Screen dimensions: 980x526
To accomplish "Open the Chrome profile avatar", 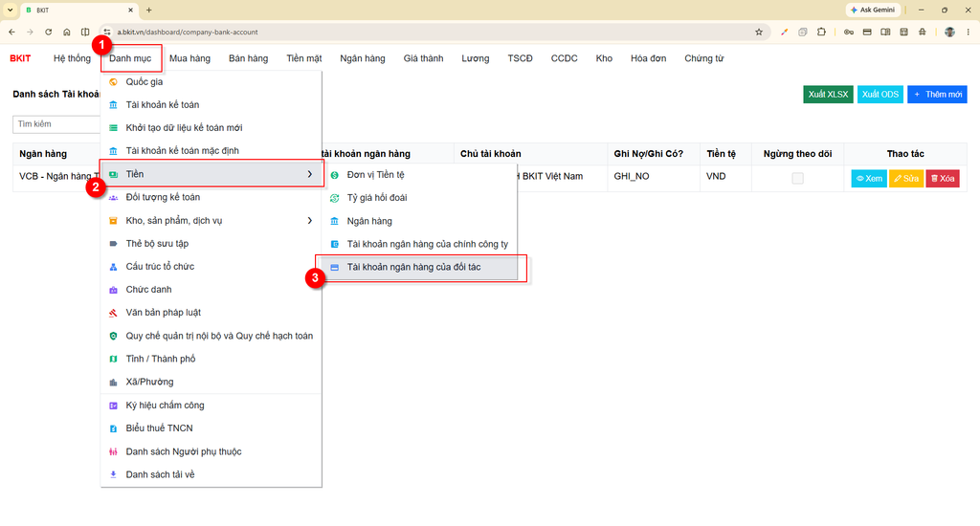I will [949, 32].
